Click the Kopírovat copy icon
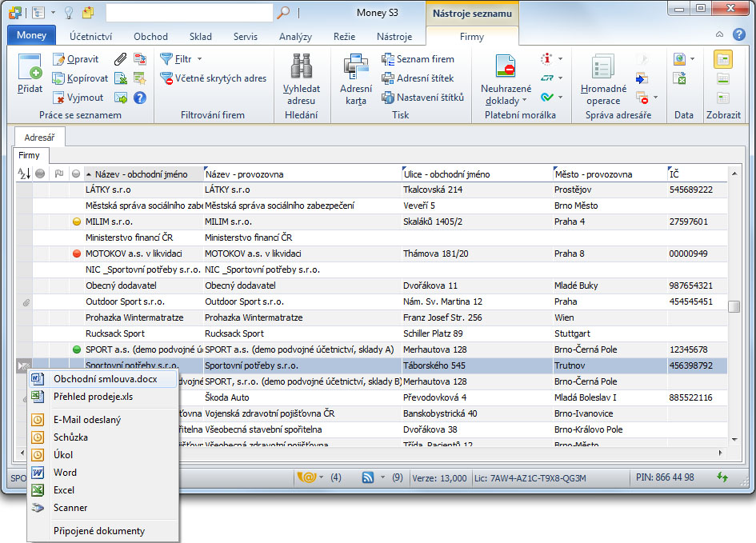Screen dimensions: 756x543 [x=58, y=78]
